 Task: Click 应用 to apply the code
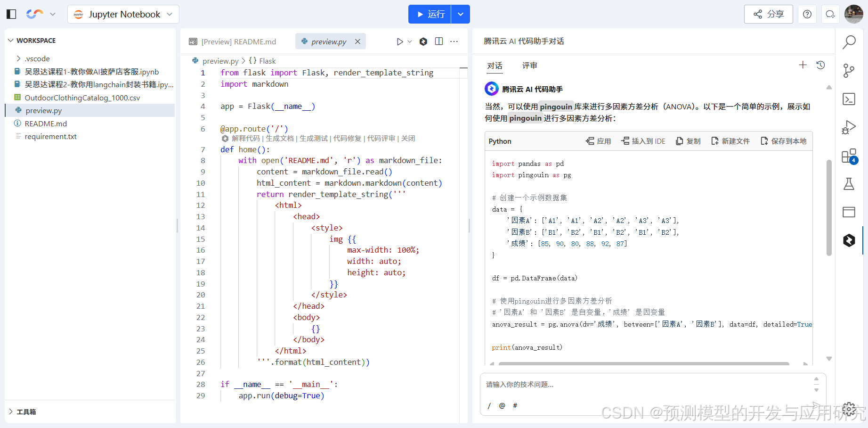(598, 141)
